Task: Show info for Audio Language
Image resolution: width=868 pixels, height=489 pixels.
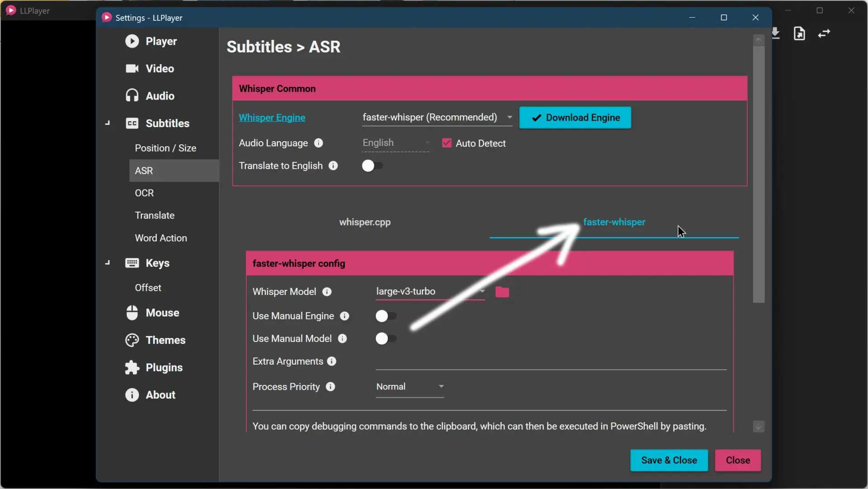Action: point(319,143)
